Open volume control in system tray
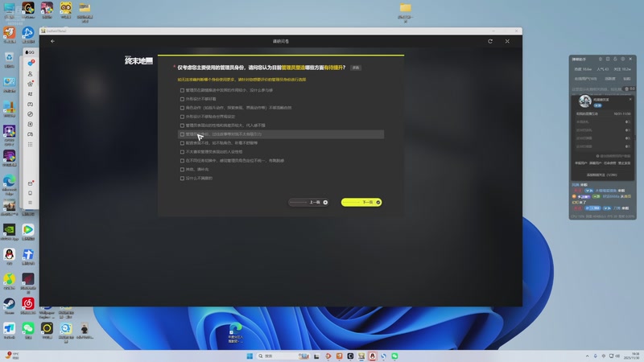The image size is (644, 362). tap(617, 356)
